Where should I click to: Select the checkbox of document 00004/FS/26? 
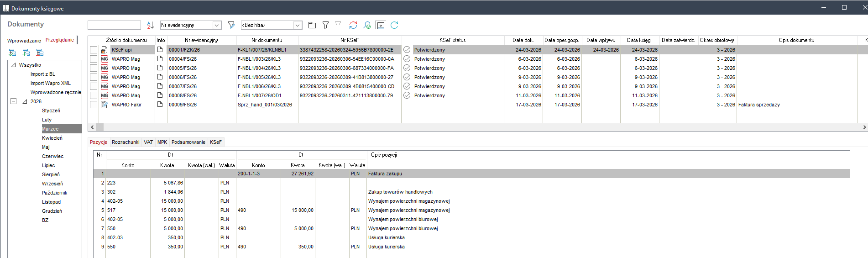94,59
